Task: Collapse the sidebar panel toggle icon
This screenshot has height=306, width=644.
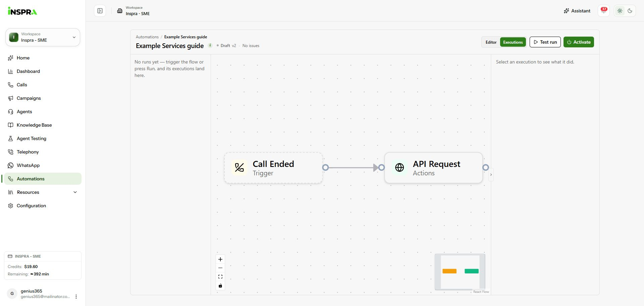Action: [100, 11]
